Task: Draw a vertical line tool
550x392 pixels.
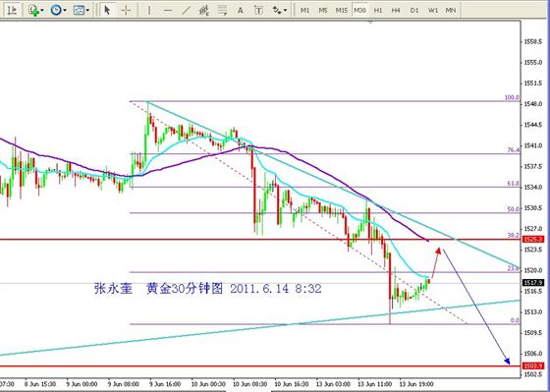Action: click(149, 10)
